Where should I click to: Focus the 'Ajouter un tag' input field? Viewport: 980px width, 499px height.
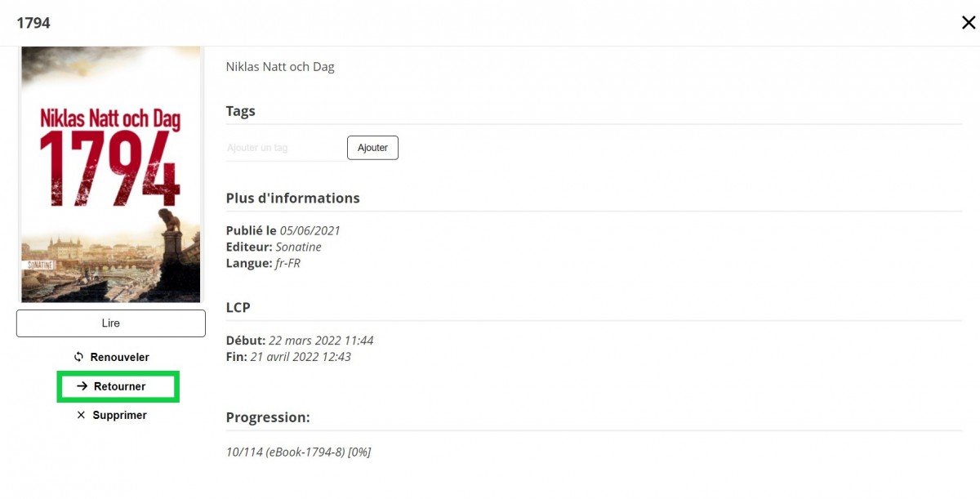284,148
